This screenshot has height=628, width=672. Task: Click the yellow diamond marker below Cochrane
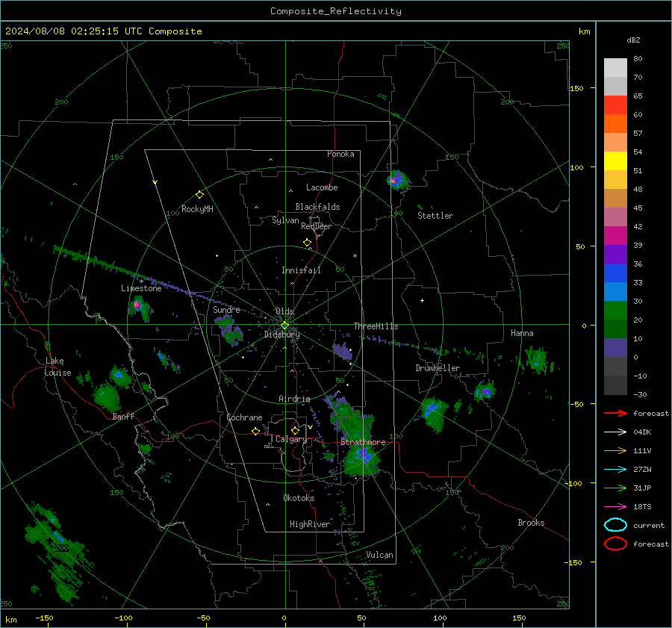click(x=255, y=431)
